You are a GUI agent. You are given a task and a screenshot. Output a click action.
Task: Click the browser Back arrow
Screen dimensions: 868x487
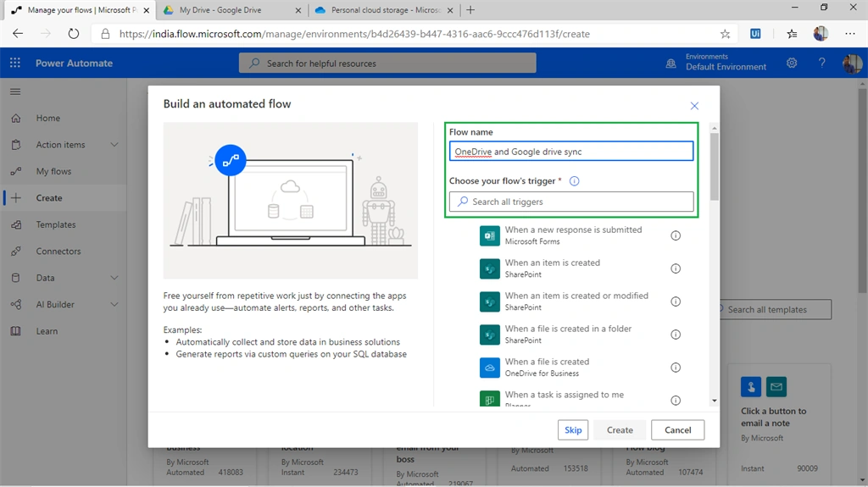click(18, 34)
